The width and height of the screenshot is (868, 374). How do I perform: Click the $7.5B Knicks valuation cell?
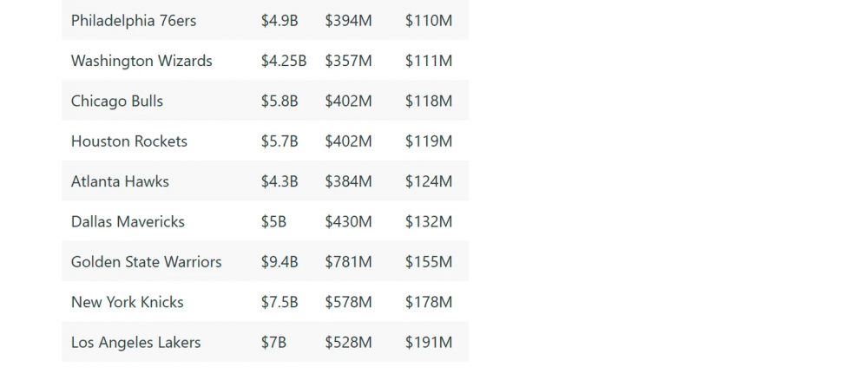pyautogui.click(x=279, y=302)
